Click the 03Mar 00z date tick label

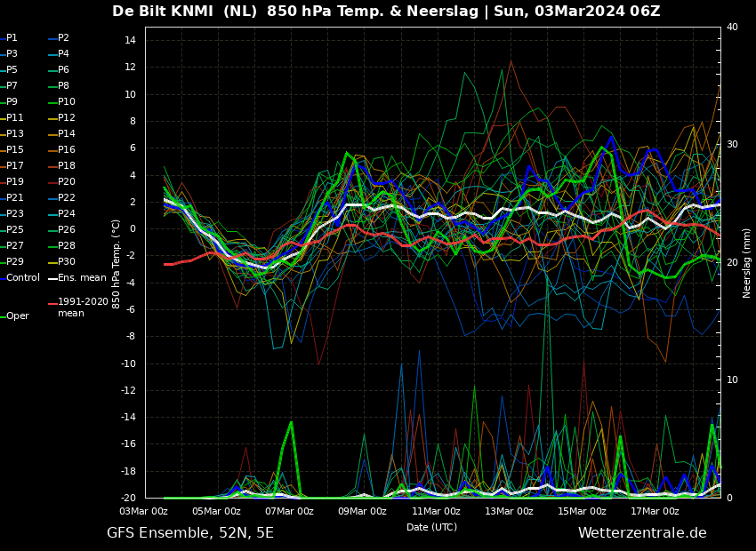(x=143, y=511)
